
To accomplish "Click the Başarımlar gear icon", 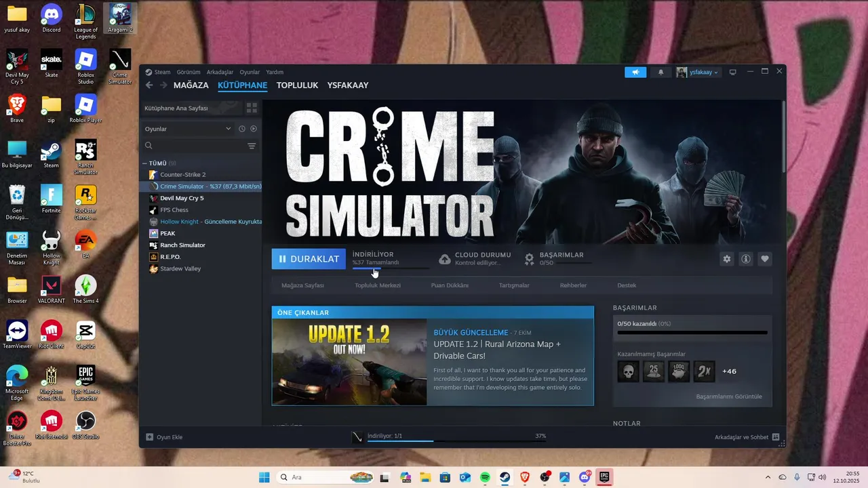I will click(x=530, y=259).
